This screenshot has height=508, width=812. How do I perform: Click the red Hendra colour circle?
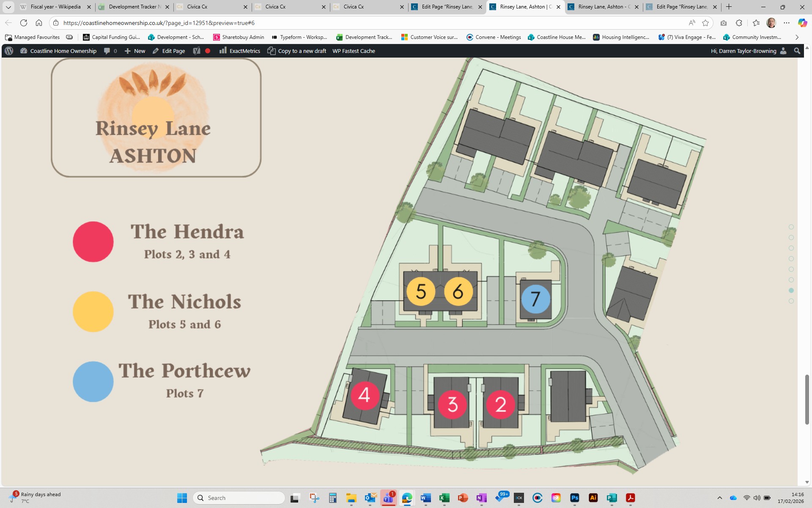tap(93, 242)
